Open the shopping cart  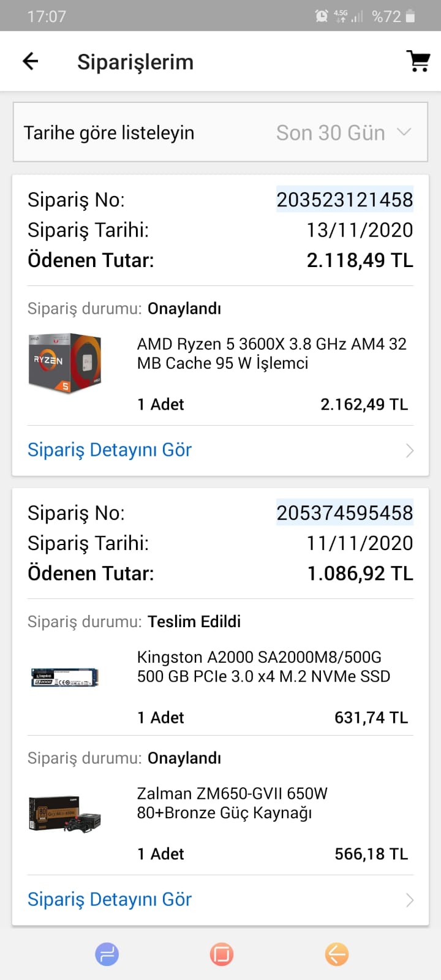tap(418, 61)
